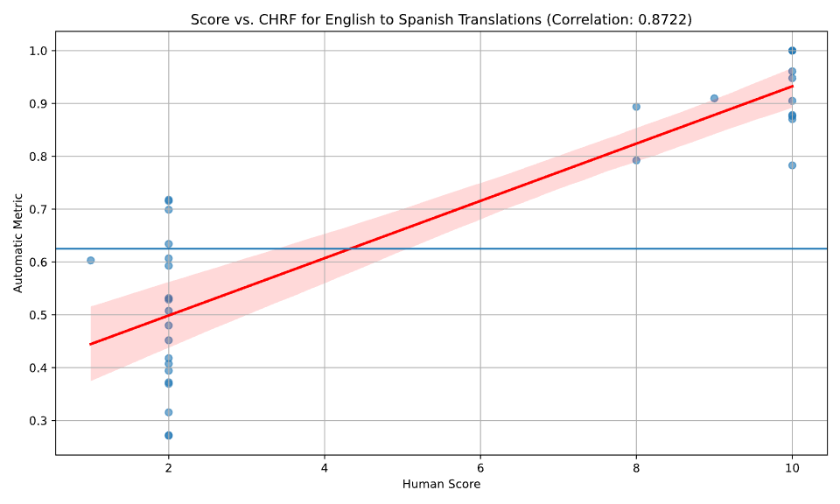Viewport: 840px width, 504px height.
Task: Click the y-axis tick label '1.0'
Action: (39, 51)
